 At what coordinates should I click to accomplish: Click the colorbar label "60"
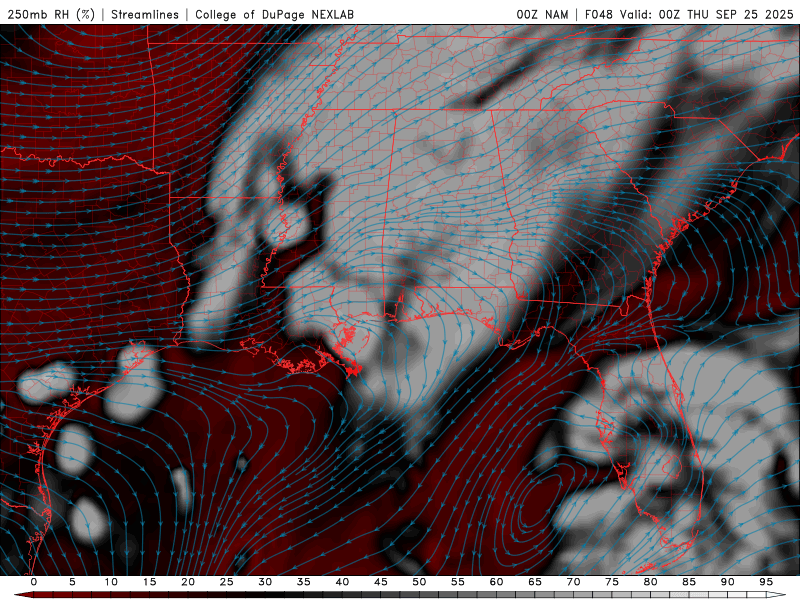click(496, 582)
